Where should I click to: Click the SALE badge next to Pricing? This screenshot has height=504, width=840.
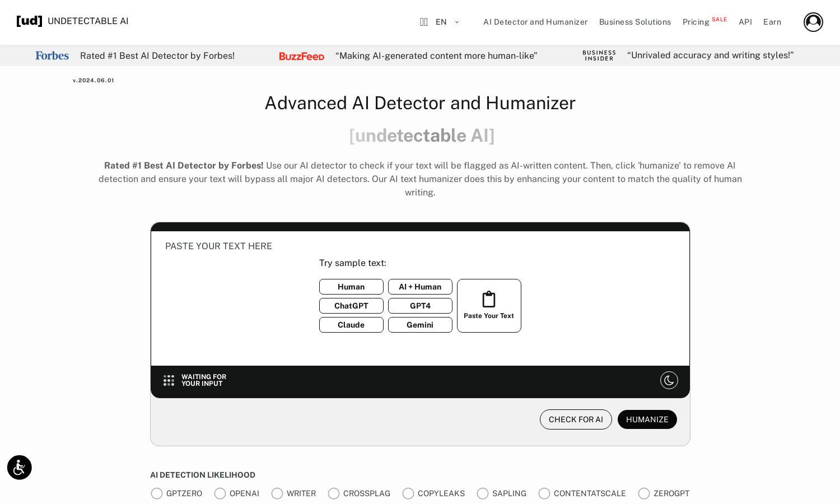[720, 19]
